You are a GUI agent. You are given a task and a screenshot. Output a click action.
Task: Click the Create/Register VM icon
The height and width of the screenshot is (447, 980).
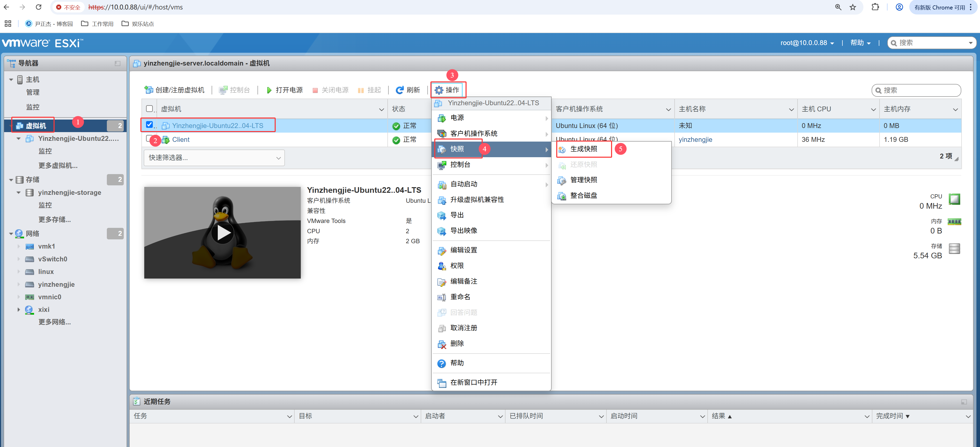coord(148,90)
